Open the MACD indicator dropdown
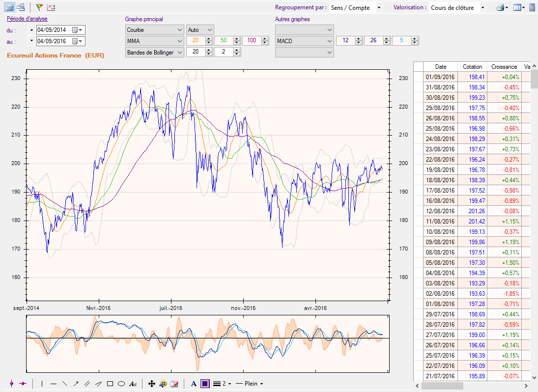The image size is (538, 392). 304,41
